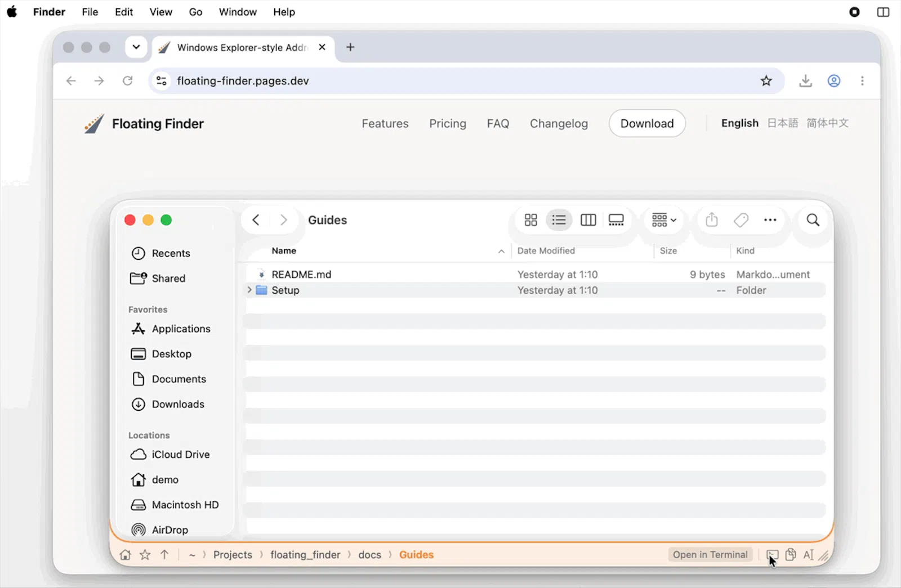Go to home folder in path bar
The image size is (901, 588).
125,555
